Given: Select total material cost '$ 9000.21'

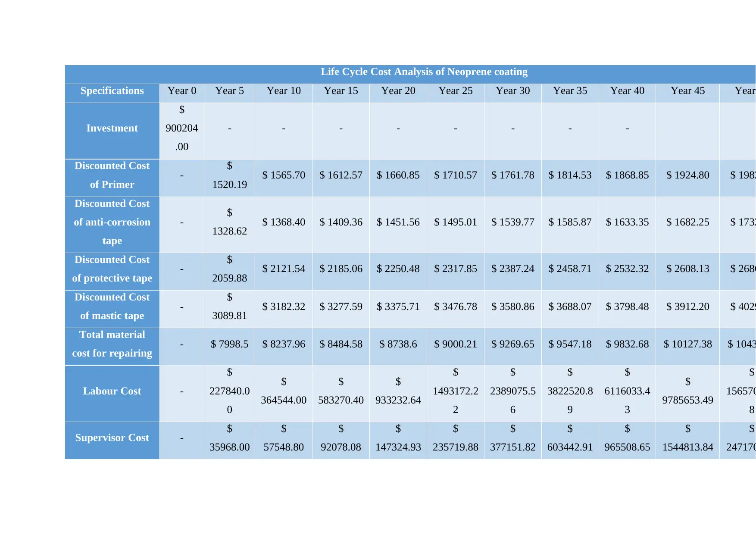Looking at the screenshot, I should pos(456,344).
